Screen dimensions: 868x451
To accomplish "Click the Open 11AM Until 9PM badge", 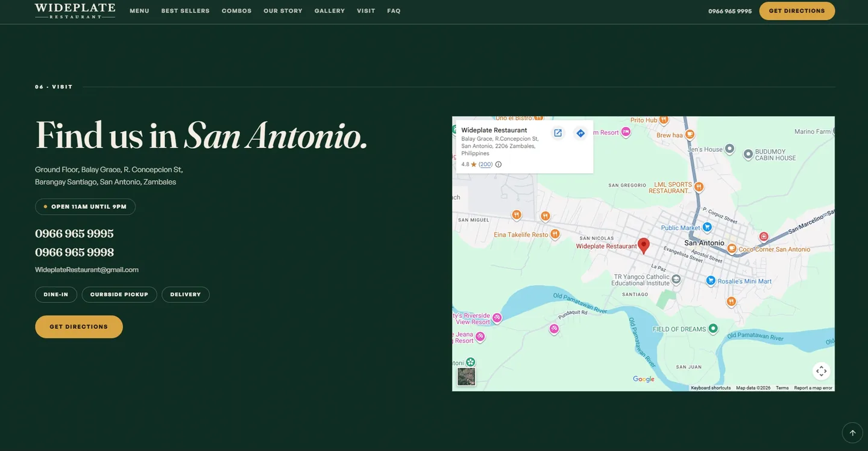I will point(85,207).
